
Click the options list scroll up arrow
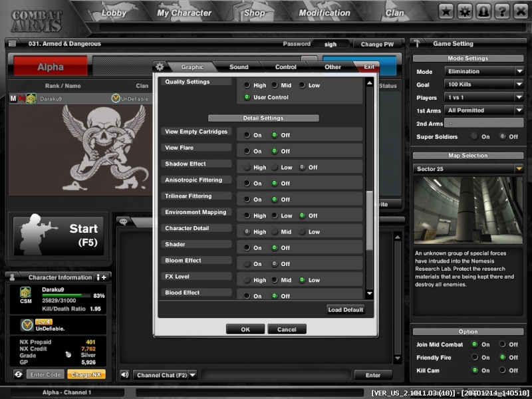point(370,82)
